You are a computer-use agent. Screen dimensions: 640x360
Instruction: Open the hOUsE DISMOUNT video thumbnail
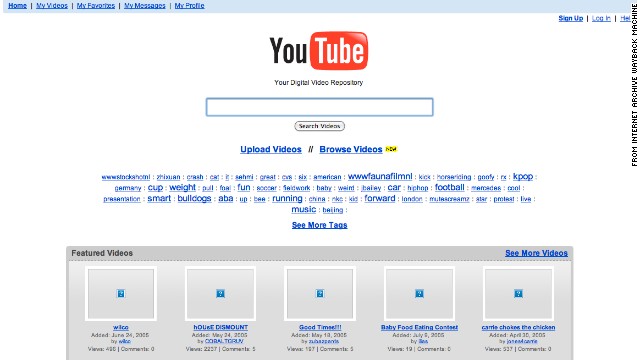pos(220,293)
